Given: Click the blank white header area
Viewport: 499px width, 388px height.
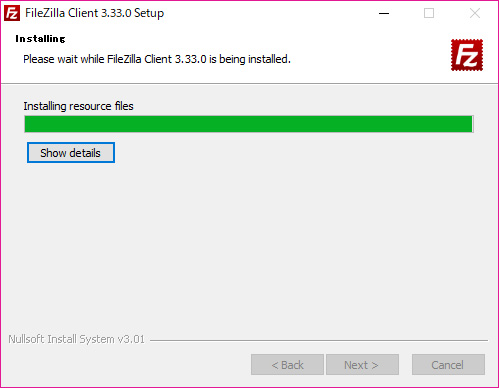Looking at the screenshot, I should tap(367, 53).
